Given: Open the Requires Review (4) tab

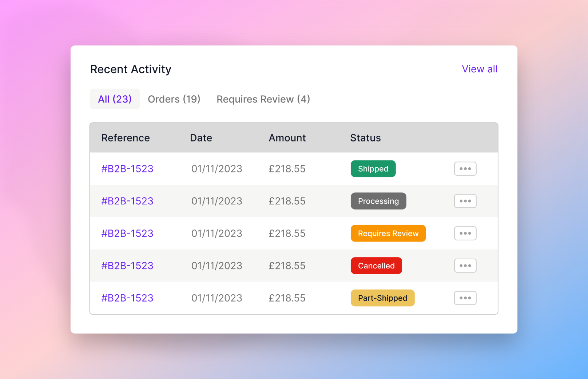Looking at the screenshot, I should (x=263, y=99).
